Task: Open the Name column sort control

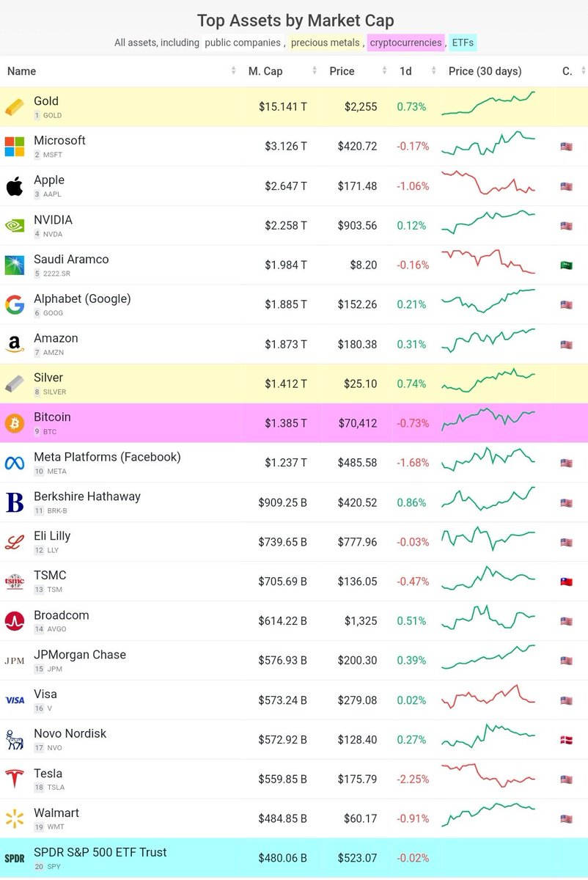Action: pyautogui.click(x=233, y=71)
